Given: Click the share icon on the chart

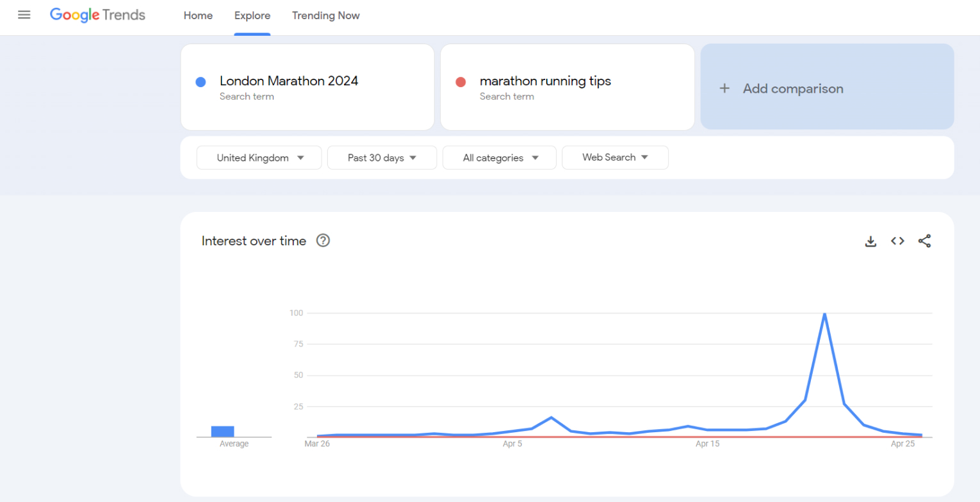Looking at the screenshot, I should tap(924, 241).
